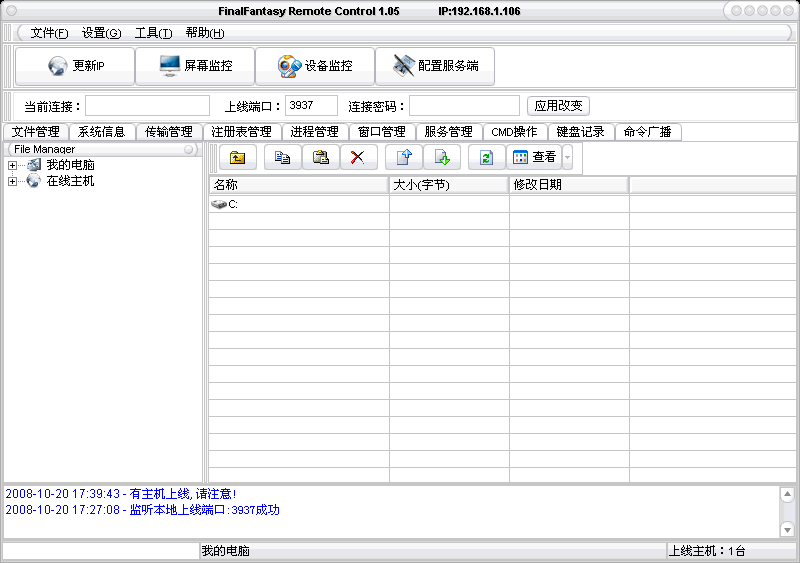Switch to the 进程管理 tab
The image size is (800, 563).
tap(314, 132)
